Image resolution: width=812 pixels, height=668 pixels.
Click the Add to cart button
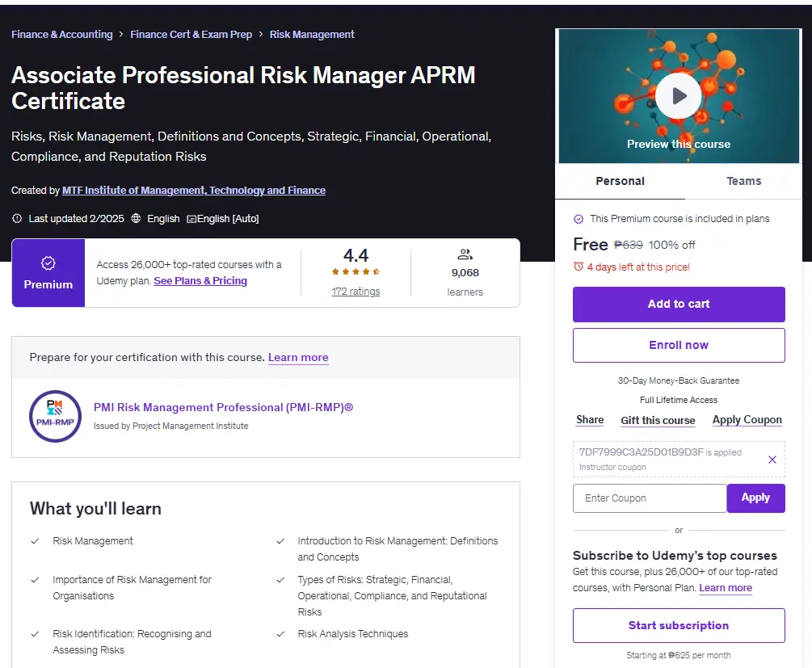pos(679,304)
